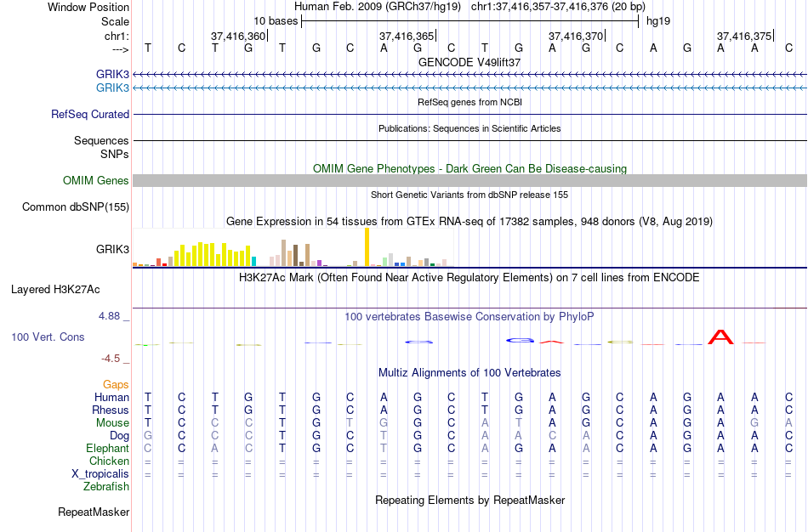Select the Rhesus species label
Image resolution: width=808 pixels, height=532 pixels.
point(111,410)
